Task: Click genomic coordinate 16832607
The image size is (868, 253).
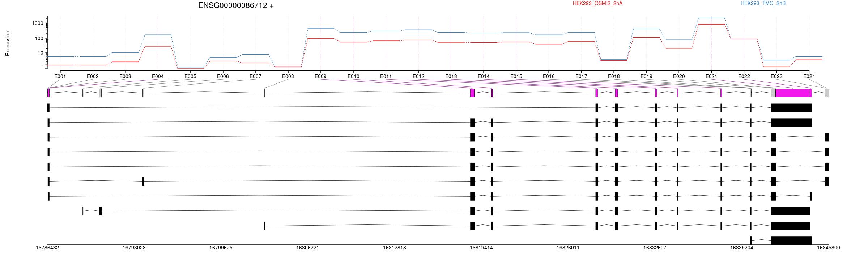Action: [655, 248]
